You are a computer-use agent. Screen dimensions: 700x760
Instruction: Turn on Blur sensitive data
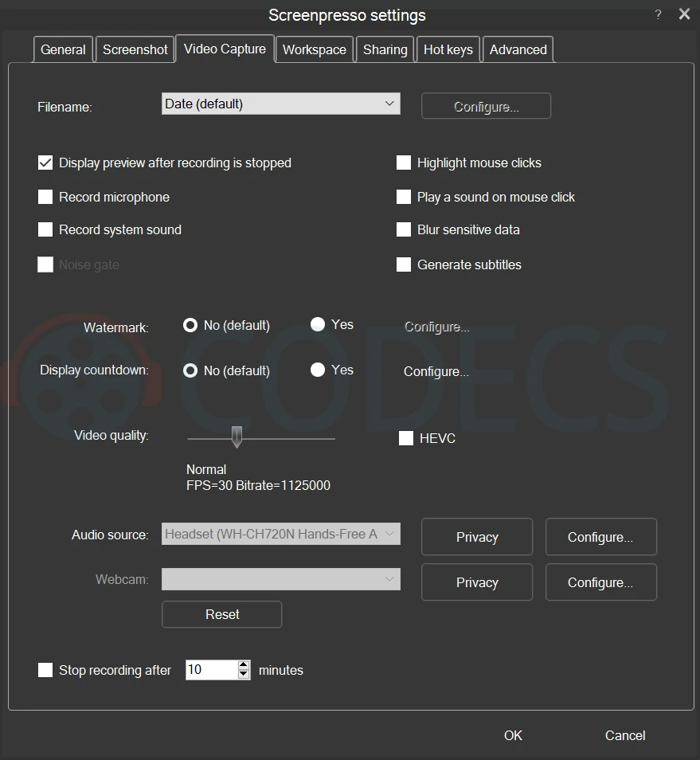click(404, 229)
